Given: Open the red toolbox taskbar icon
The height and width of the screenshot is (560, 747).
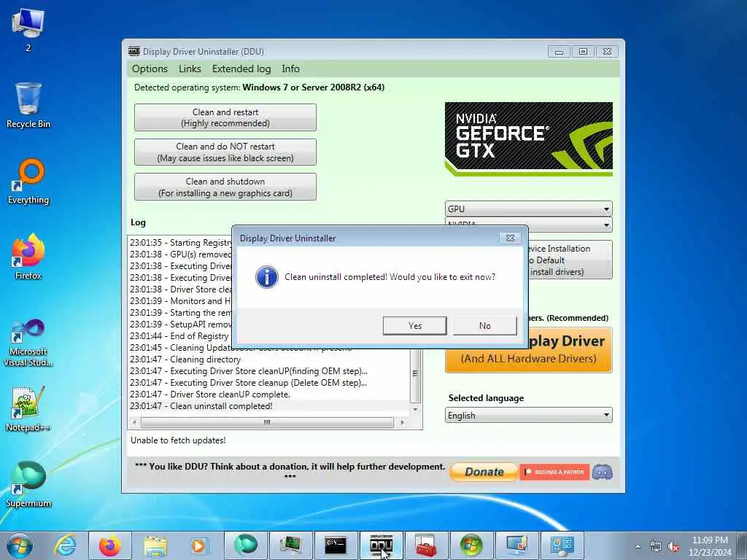Looking at the screenshot, I should click(x=426, y=545).
